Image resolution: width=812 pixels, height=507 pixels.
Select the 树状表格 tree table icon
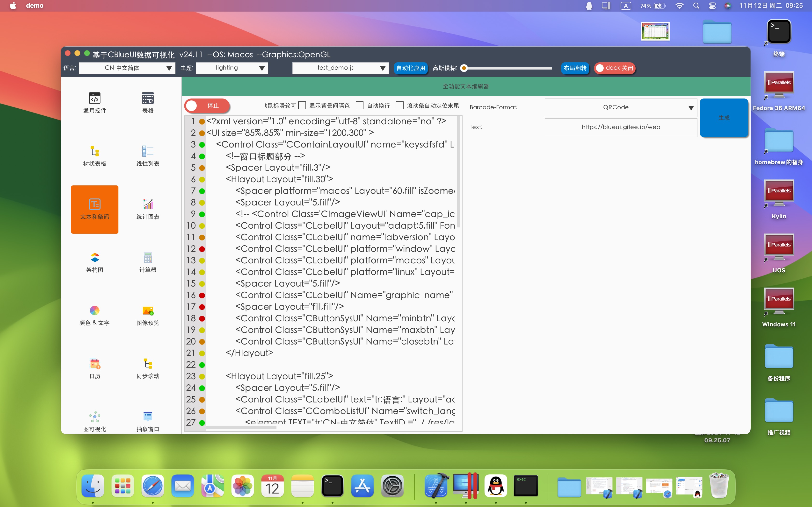95,152
